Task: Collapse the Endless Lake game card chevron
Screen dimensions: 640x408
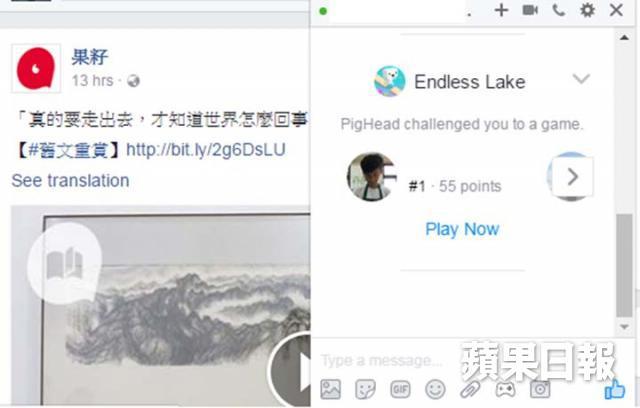Action: [581, 78]
